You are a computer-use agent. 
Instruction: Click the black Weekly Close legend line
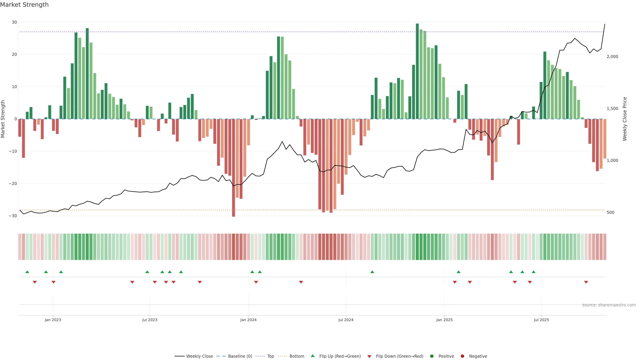[x=179, y=356]
